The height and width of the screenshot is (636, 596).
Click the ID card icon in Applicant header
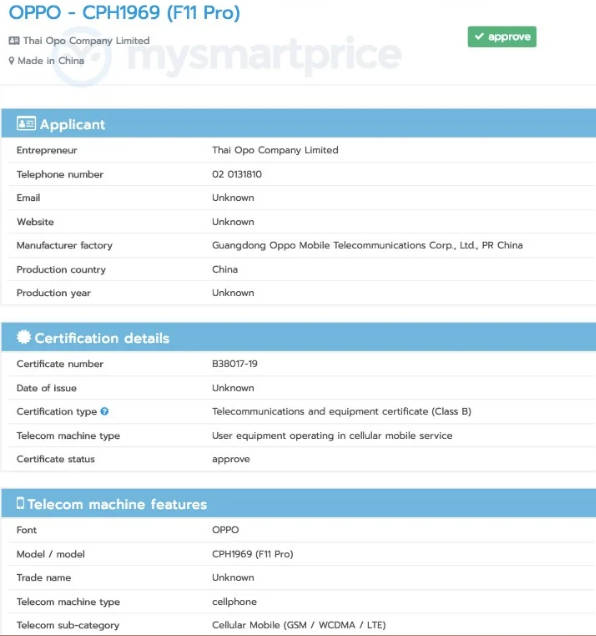click(26, 123)
